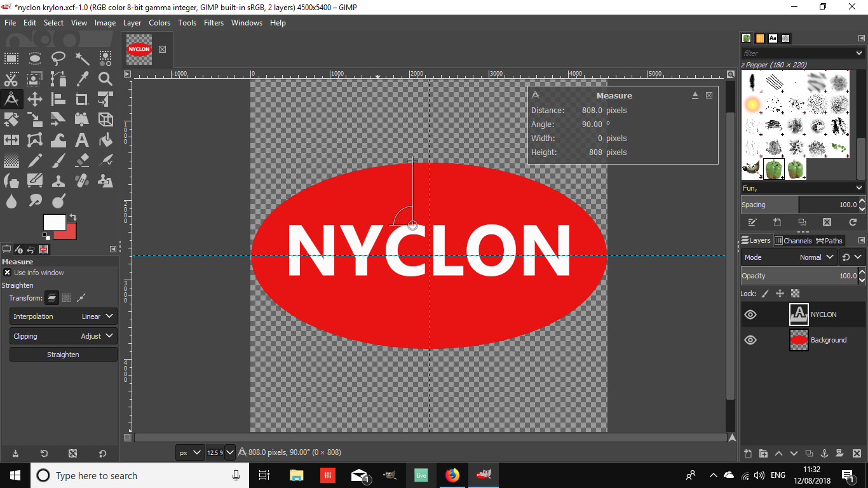Open the ruler unit px dropdown
The image size is (868, 488).
point(190,452)
